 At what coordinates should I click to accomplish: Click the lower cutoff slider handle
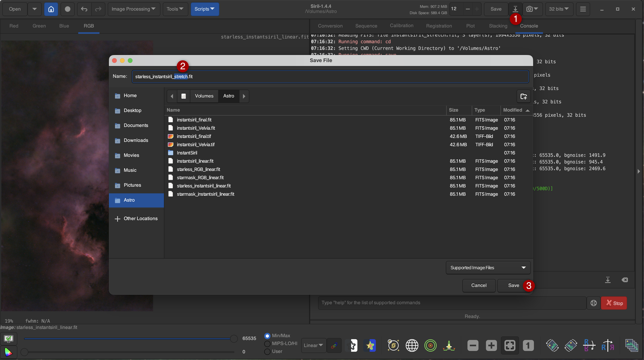(24, 352)
